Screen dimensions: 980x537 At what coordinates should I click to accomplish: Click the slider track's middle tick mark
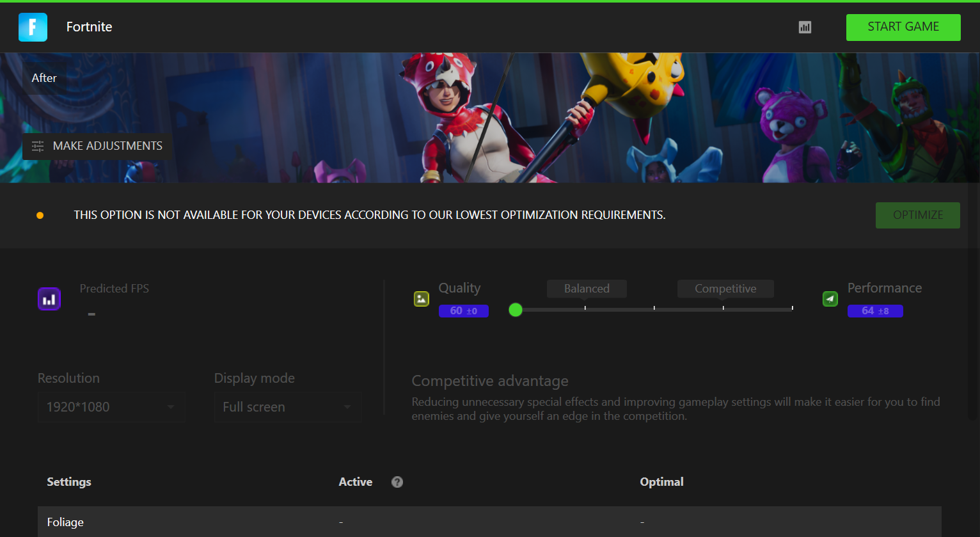[654, 308]
